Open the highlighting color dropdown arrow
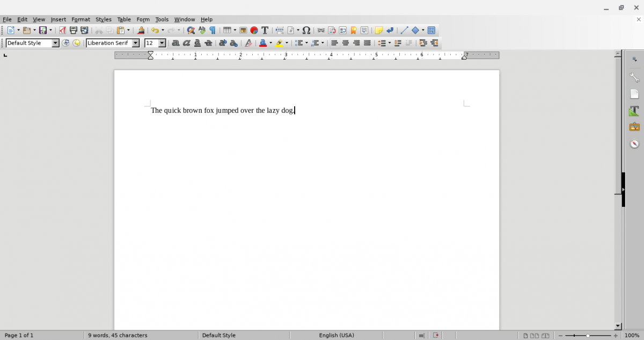Image resolution: width=644 pixels, height=340 pixels. tap(287, 43)
